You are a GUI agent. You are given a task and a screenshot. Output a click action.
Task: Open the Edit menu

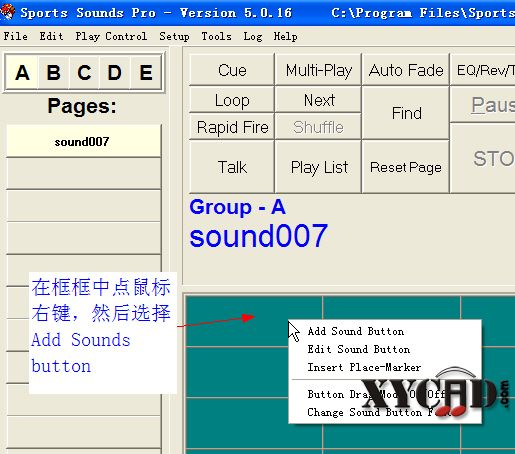51,36
